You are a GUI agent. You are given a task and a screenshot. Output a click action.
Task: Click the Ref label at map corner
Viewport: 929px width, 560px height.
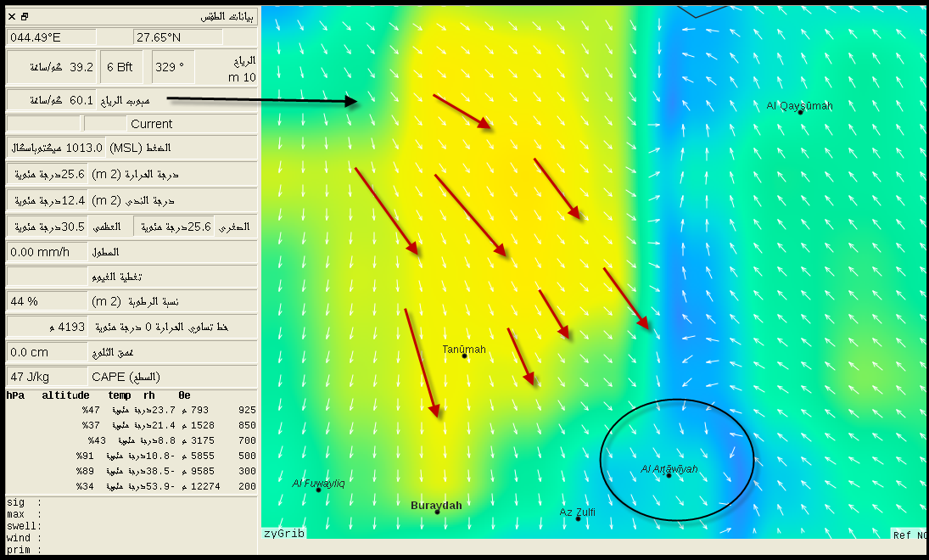point(909,535)
